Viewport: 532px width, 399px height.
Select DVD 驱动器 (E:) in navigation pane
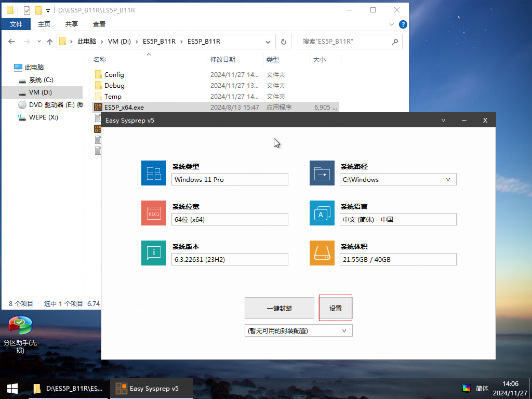[x=50, y=105]
